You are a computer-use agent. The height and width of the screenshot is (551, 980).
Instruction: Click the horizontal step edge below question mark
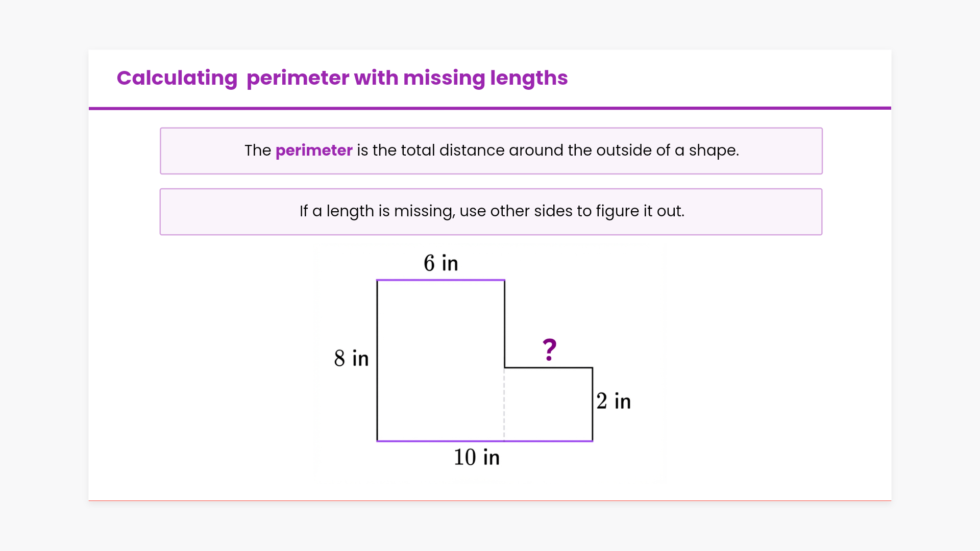pyautogui.click(x=548, y=367)
